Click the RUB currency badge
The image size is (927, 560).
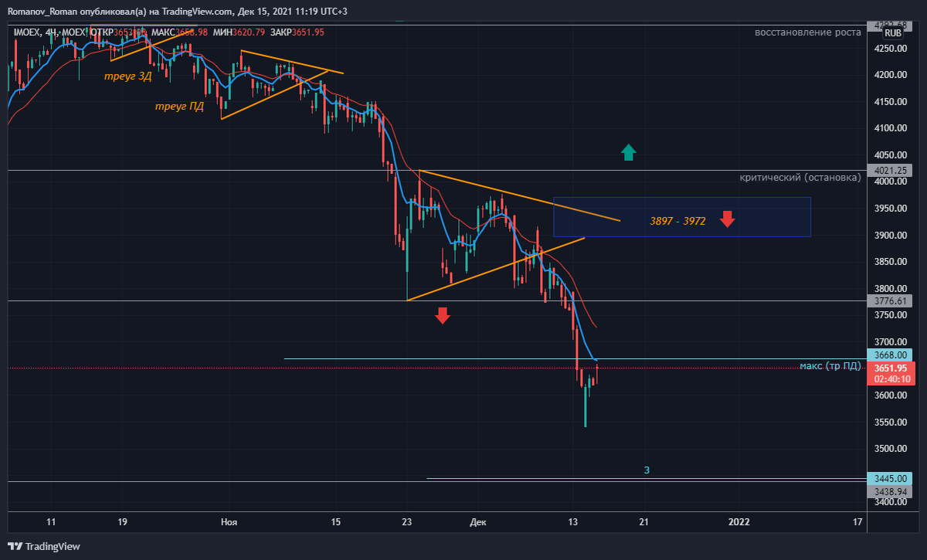coord(893,32)
